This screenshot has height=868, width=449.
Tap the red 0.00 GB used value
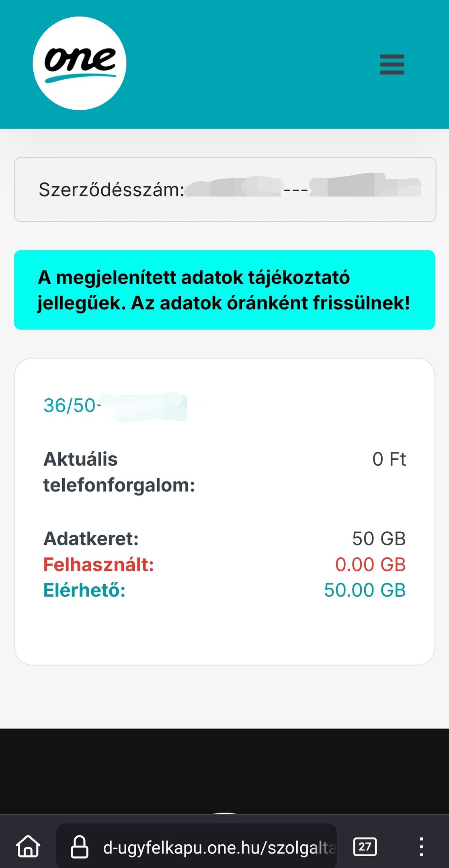pos(371,565)
